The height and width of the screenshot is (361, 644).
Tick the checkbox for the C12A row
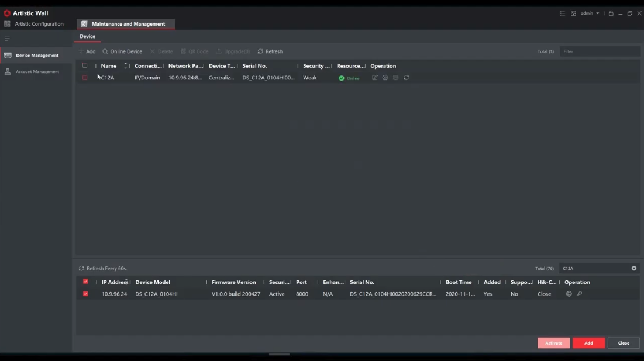(85, 78)
